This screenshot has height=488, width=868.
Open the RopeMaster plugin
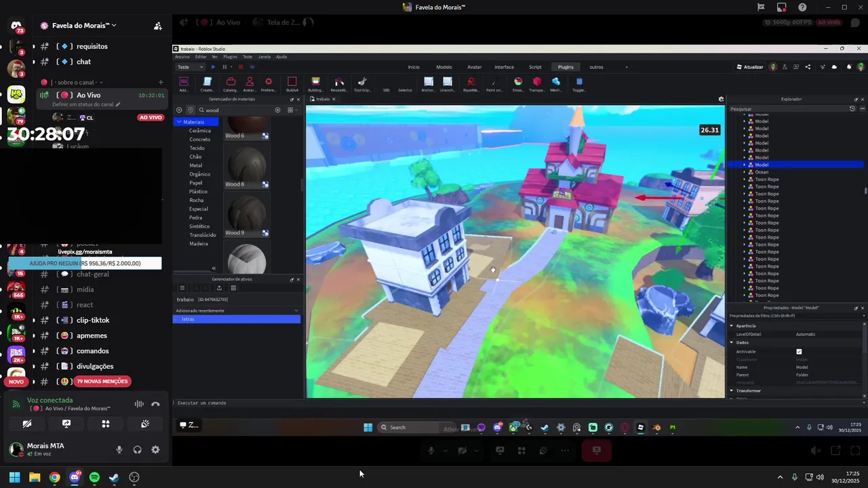471,82
